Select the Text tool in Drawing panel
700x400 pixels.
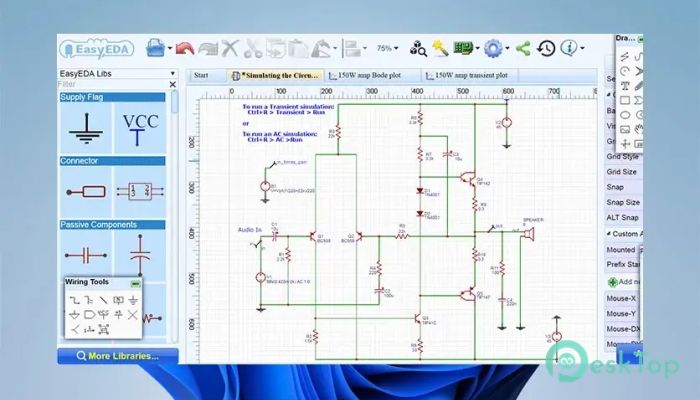pos(625,86)
